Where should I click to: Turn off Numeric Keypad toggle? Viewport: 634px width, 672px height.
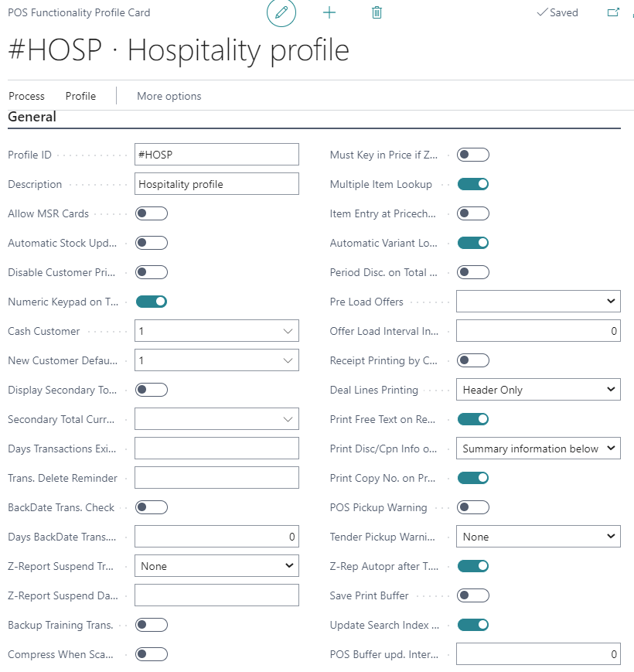[x=152, y=302]
